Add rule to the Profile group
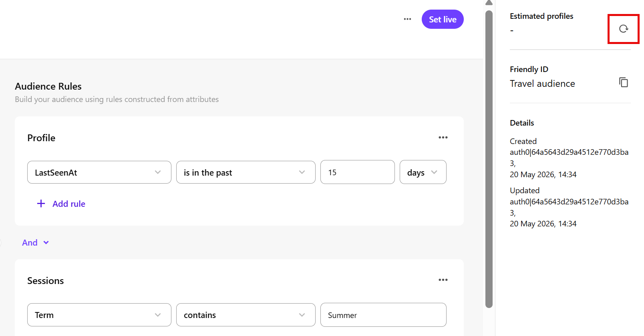 (x=61, y=204)
